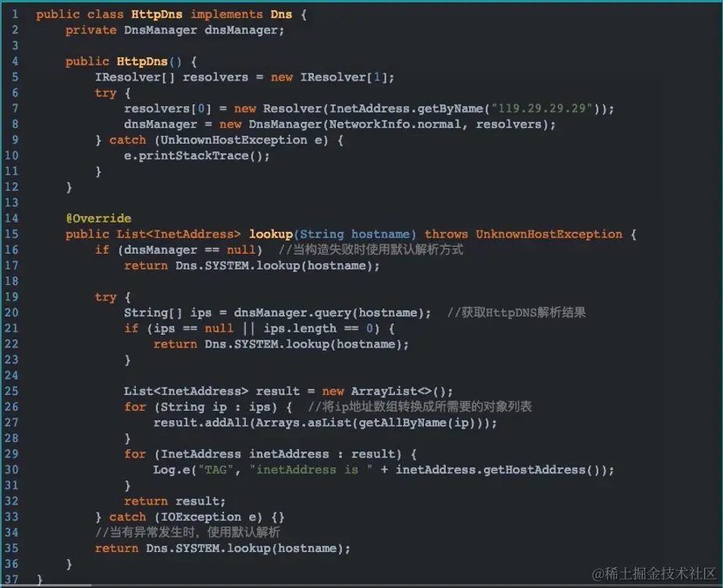This screenshot has width=723, height=588.
Task: Click 'inetAddress.getHostAddress()' on line 30
Action: (x=500, y=470)
